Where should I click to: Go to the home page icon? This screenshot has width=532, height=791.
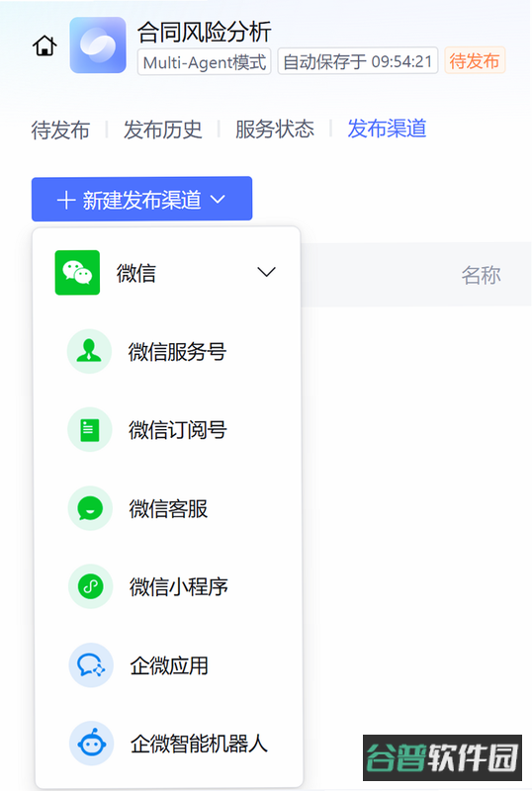[x=44, y=45]
